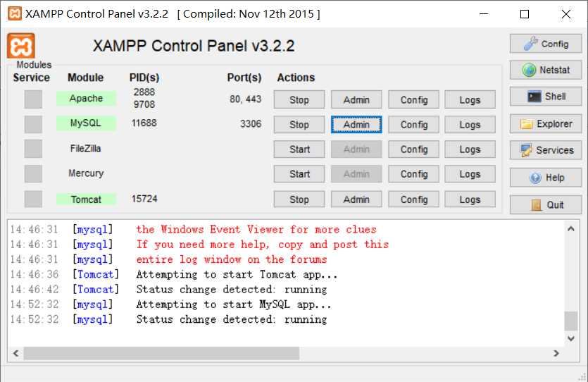Screen dimensions: 588x382
Task: Toggle the MySQL service checkbox
Action: point(33,124)
